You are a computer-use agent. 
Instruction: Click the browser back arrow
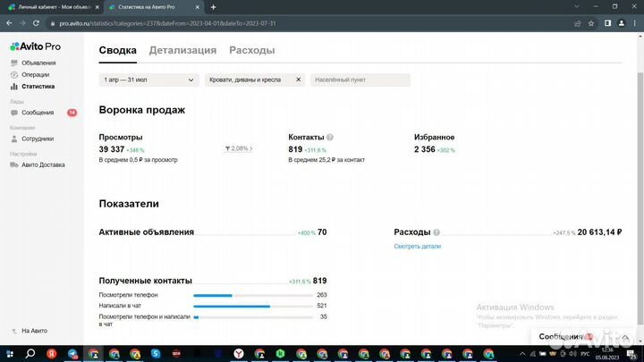[x=9, y=23]
